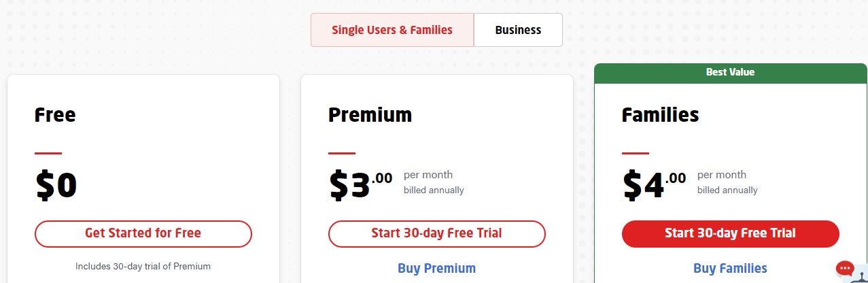The image size is (868, 283).
Task: Click the red underline beneath Free heading
Action: [x=48, y=153]
